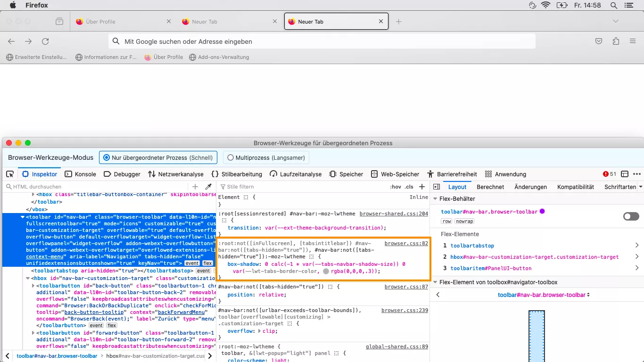The image size is (644, 362).
Task: Toggle flex overlay switch for nav-bar
Action: pos(631,216)
